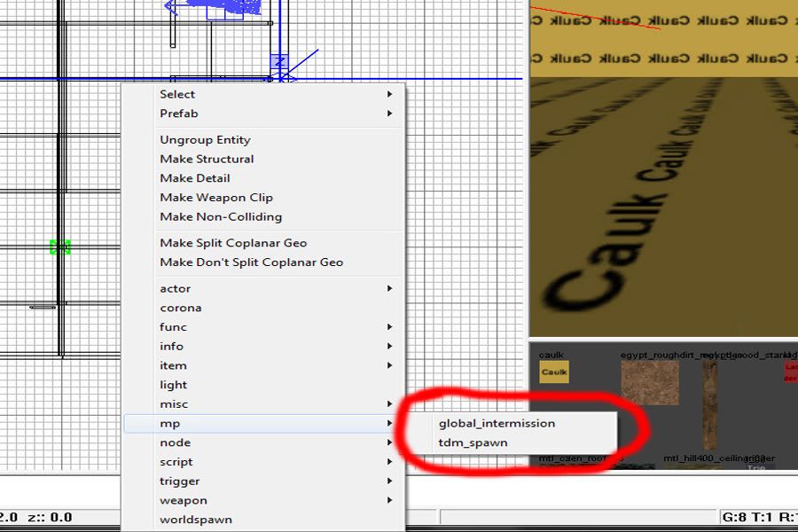
Task: Expand the Prefab submenu
Action: (x=179, y=113)
